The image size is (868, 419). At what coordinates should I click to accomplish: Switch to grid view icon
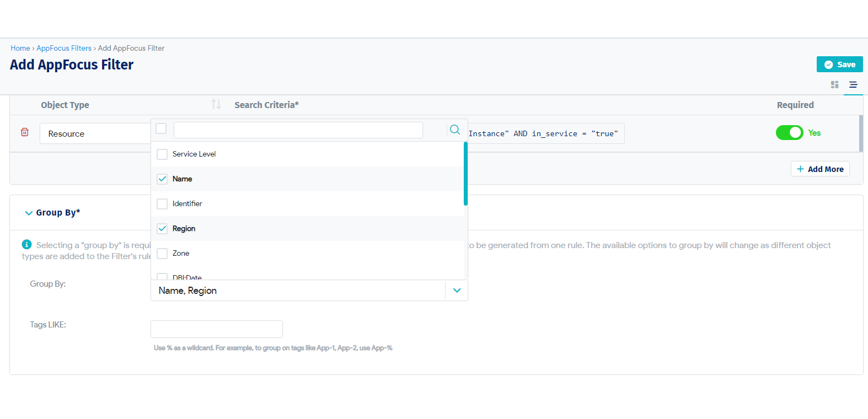coord(834,85)
